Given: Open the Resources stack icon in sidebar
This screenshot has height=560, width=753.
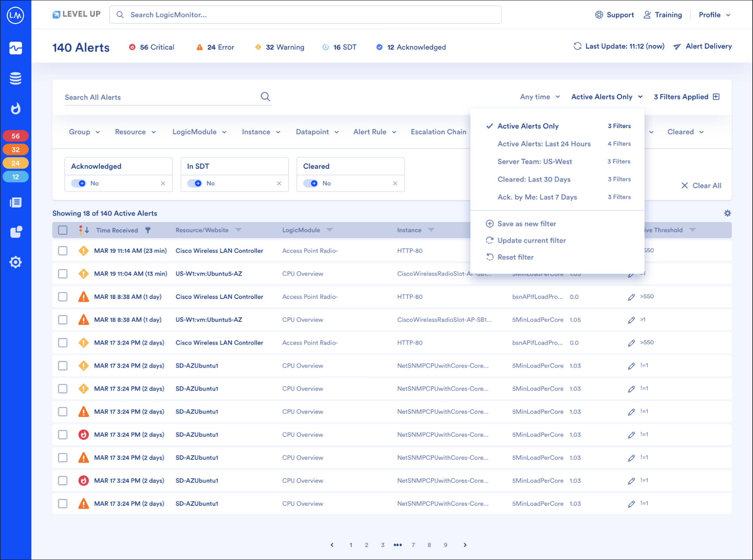Looking at the screenshot, I should tap(15, 78).
